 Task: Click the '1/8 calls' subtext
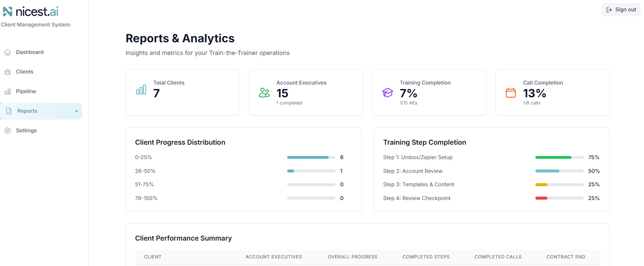(x=532, y=103)
